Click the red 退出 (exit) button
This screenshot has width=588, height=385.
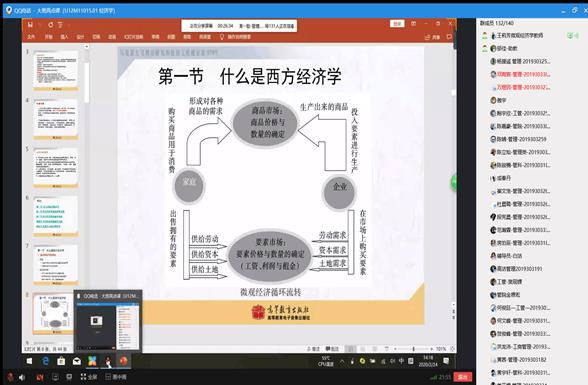click(462, 377)
